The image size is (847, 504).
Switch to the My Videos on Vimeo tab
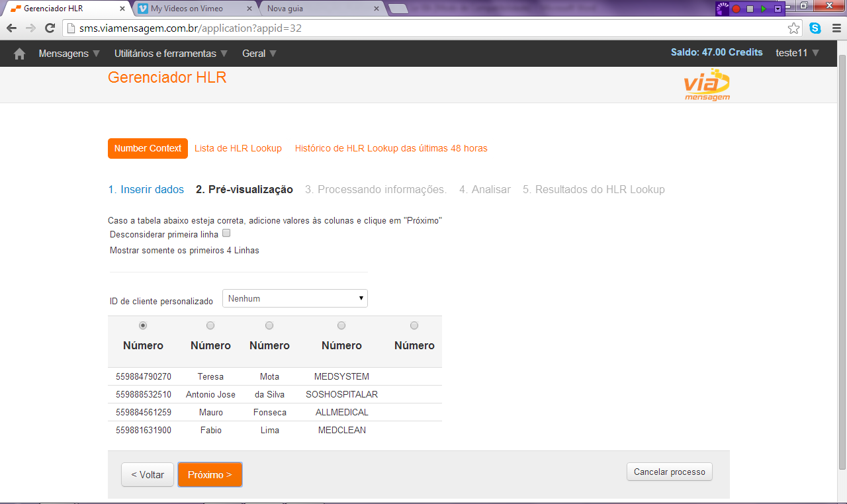pyautogui.click(x=192, y=9)
